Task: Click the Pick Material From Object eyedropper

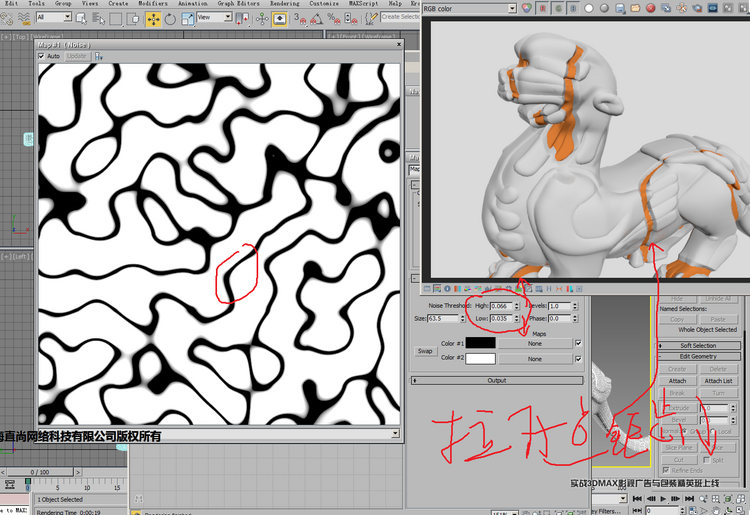Action: click(x=99, y=56)
